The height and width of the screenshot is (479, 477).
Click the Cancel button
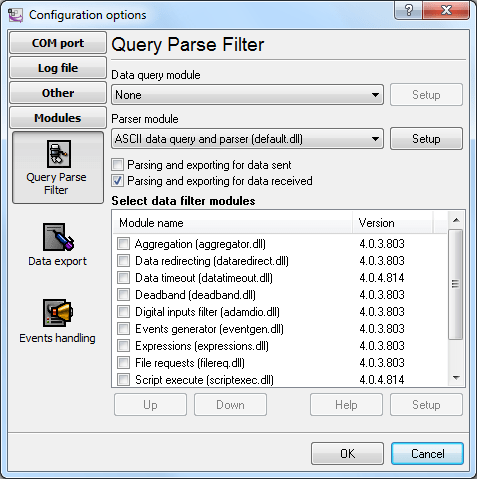click(x=427, y=454)
